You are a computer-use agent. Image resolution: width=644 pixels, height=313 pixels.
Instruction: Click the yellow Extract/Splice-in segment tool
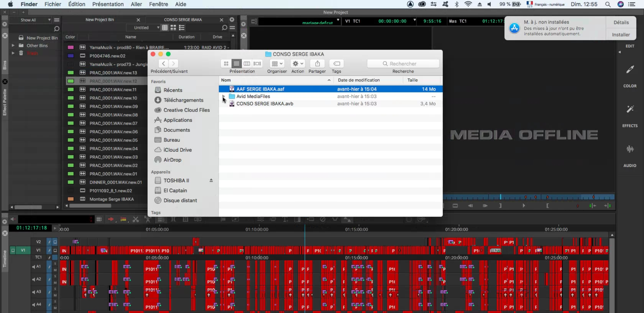(x=124, y=219)
